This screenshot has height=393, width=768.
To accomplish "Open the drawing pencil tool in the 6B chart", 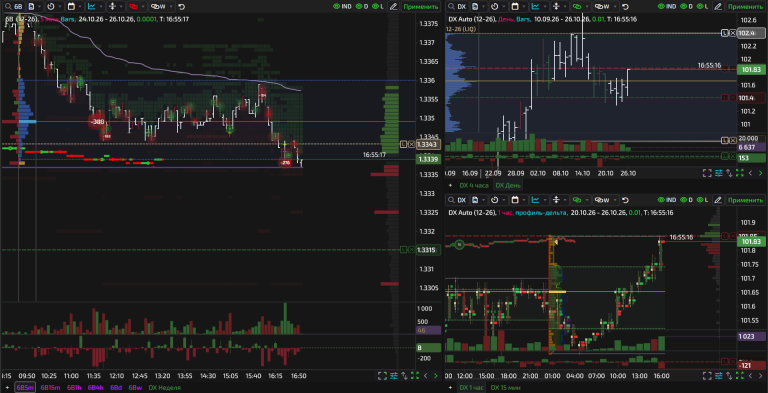I will (393, 6).
